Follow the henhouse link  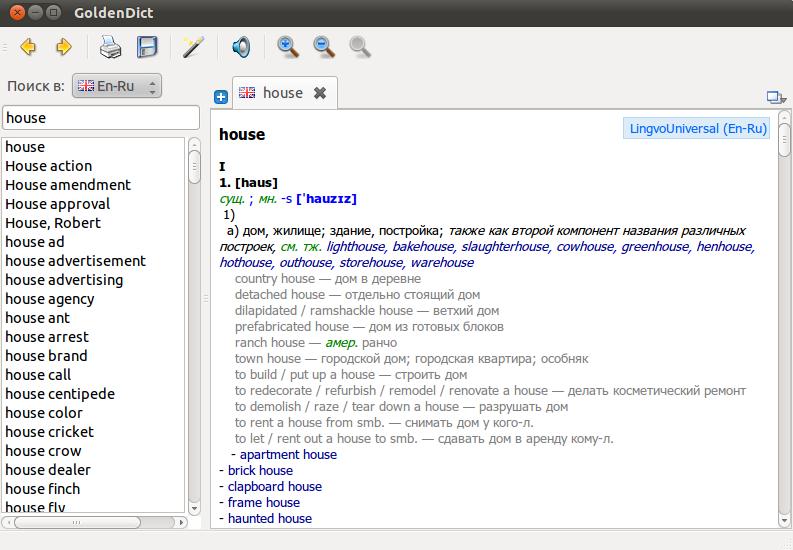click(x=725, y=247)
